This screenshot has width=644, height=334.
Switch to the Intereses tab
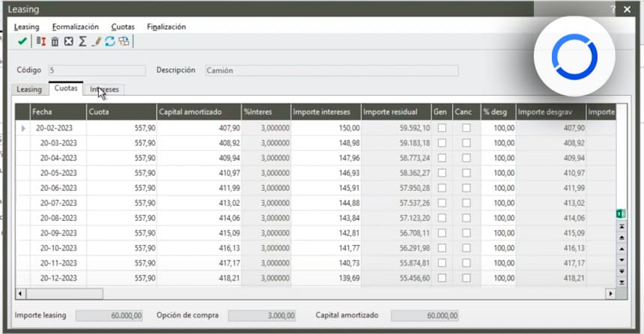(x=104, y=89)
